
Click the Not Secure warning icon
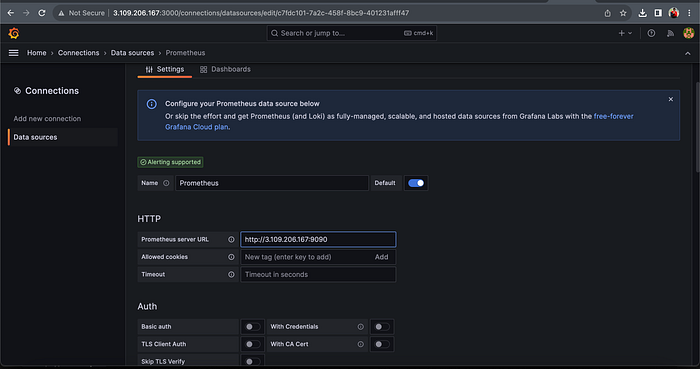[61, 13]
